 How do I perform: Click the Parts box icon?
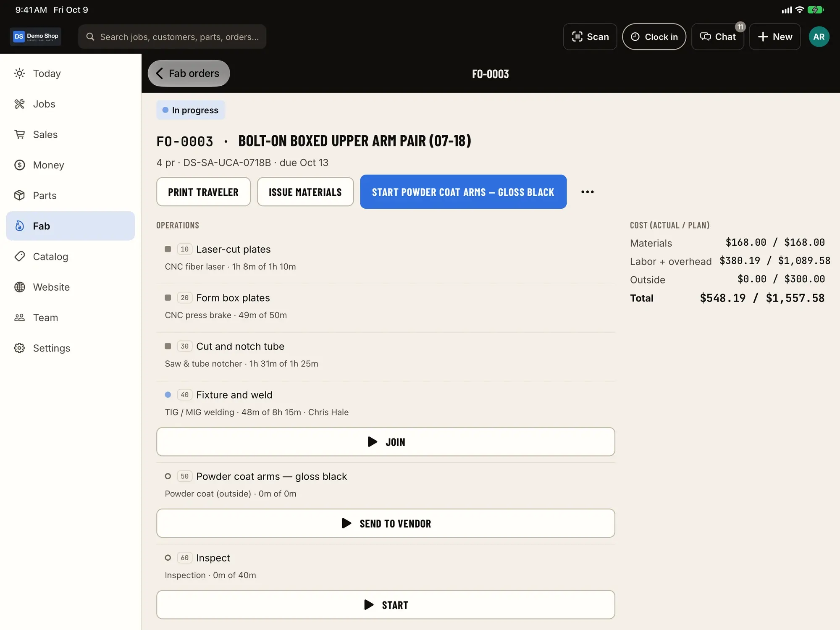[19, 195]
